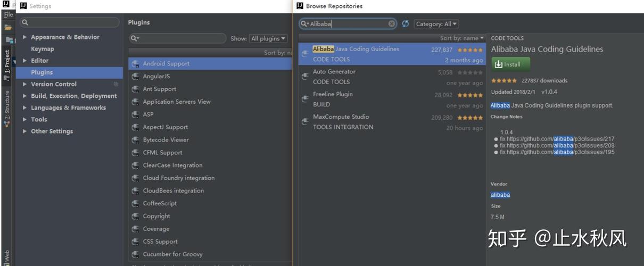Clear the Alibaba search text with the X icon

[x=392, y=24]
